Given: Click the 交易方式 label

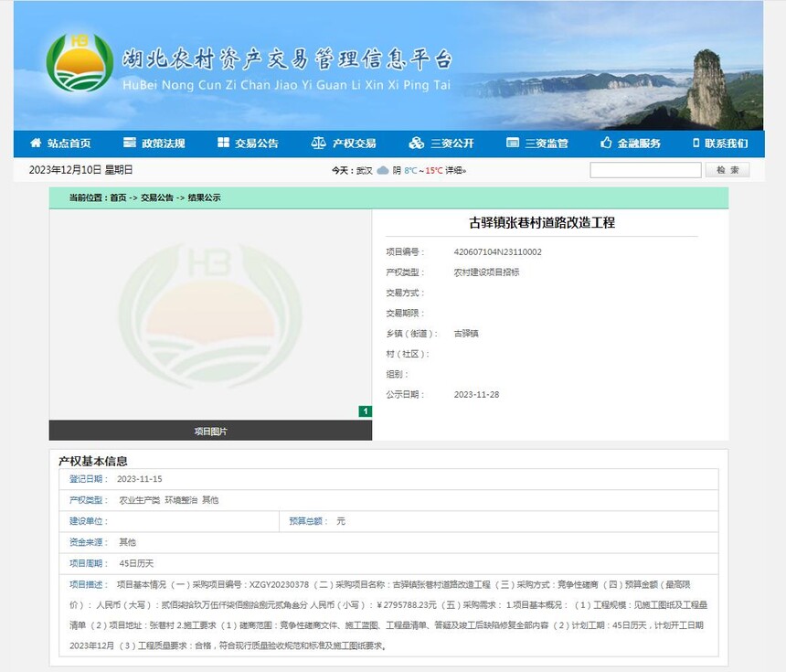Looking at the screenshot, I should click(405, 293).
